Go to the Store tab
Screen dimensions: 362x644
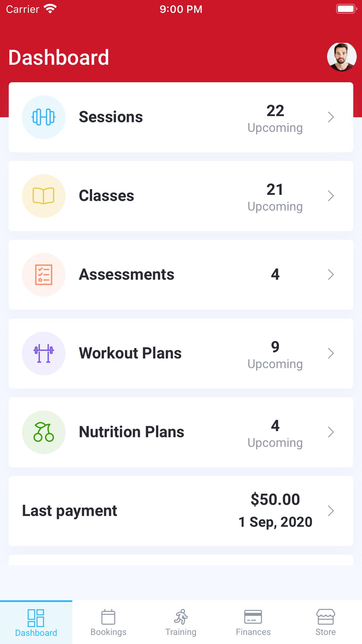326,622
